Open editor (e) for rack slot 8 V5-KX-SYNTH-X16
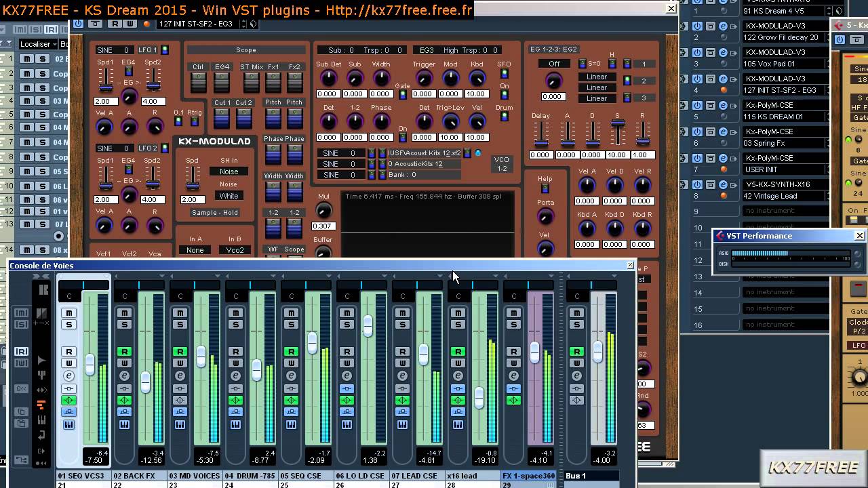Screen dimensions: 868x488 (x=723, y=184)
